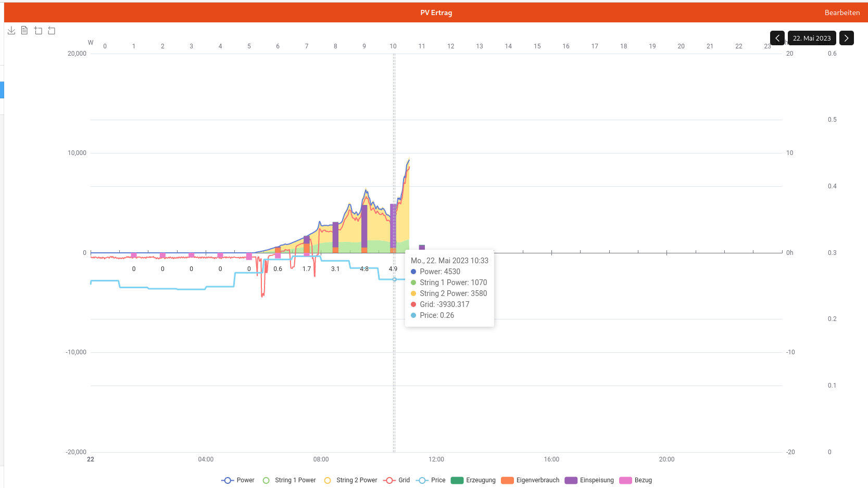This screenshot has width=868, height=488.
Task: Toggle the Power series in legend
Action: pyautogui.click(x=238, y=480)
